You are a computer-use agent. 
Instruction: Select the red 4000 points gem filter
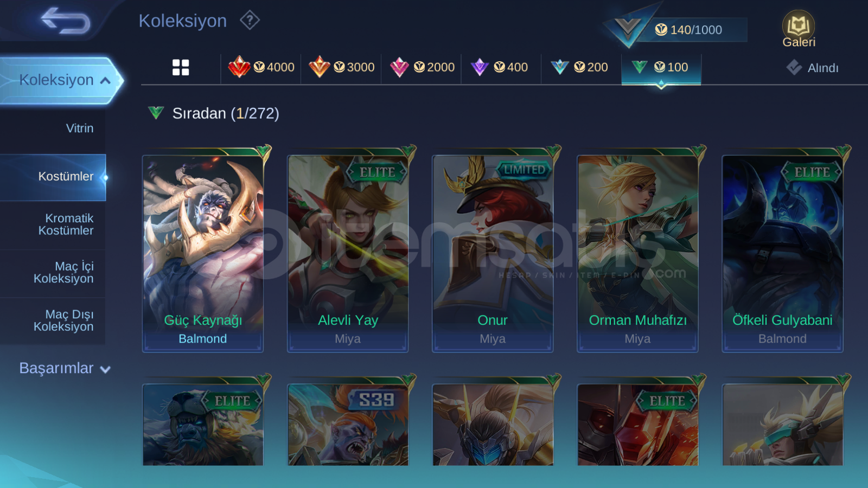pos(261,67)
